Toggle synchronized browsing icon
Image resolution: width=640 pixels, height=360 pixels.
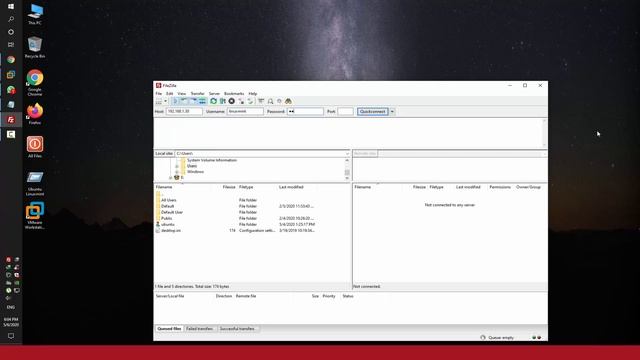click(x=279, y=101)
